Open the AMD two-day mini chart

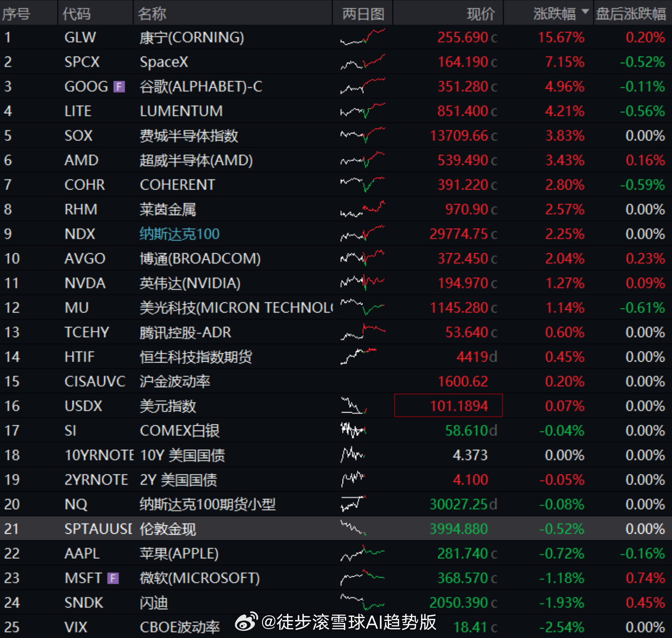pyautogui.click(x=362, y=160)
